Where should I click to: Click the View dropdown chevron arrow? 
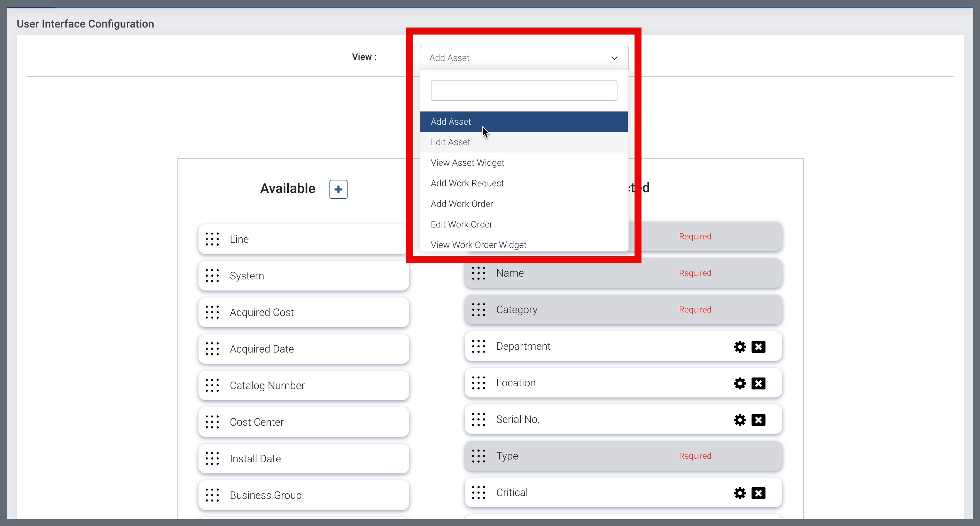pyautogui.click(x=614, y=58)
